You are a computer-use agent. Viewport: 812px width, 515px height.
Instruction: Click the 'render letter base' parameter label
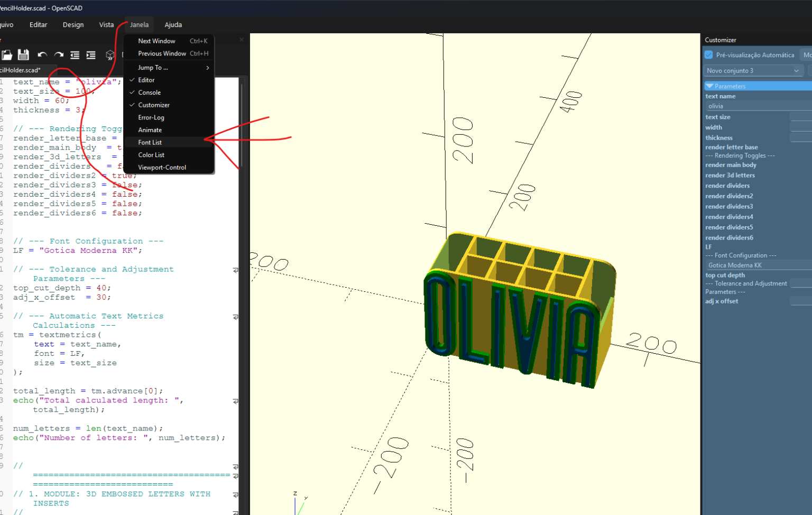(732, 148)
